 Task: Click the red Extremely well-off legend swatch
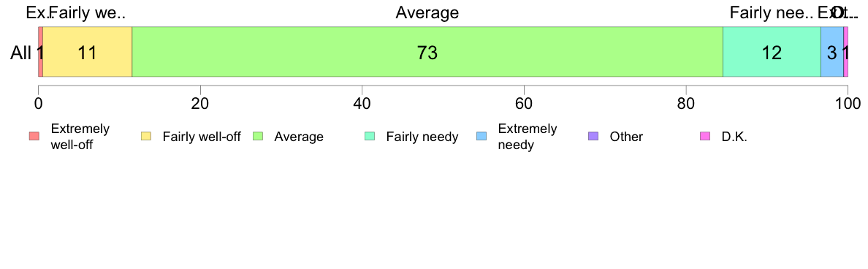(x=34, y=136)
